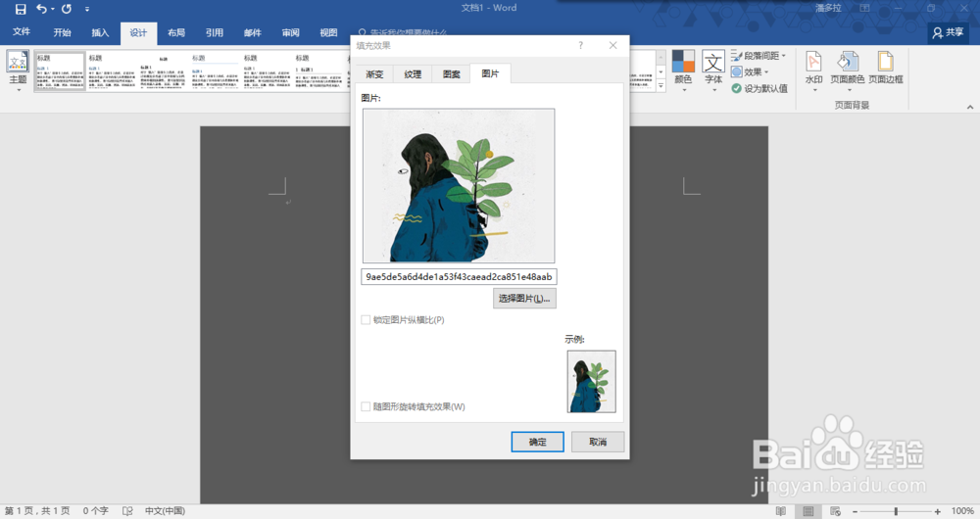Open the 颜色 theme colors dropdown
Image resolution: width=980 pixels, height=519 pixels.
(683, 71)
